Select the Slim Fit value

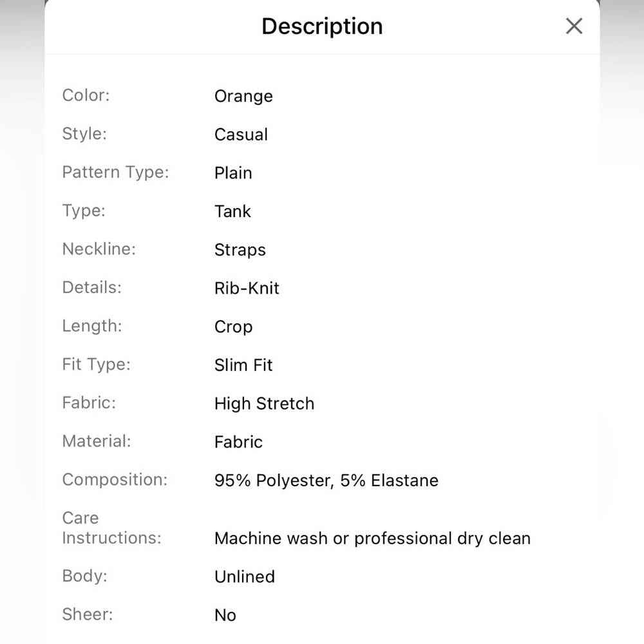coord(243,365)
